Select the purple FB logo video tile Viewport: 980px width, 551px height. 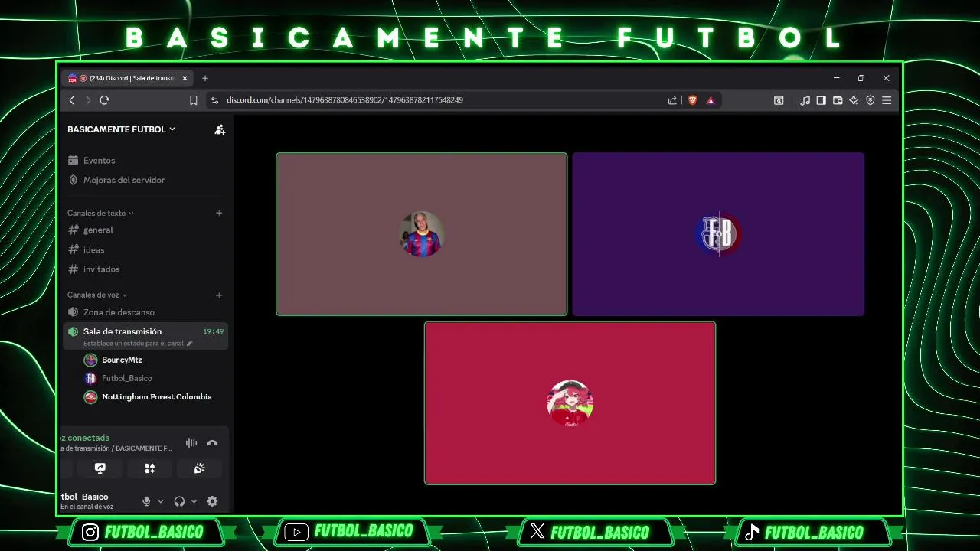coord(718,234)
